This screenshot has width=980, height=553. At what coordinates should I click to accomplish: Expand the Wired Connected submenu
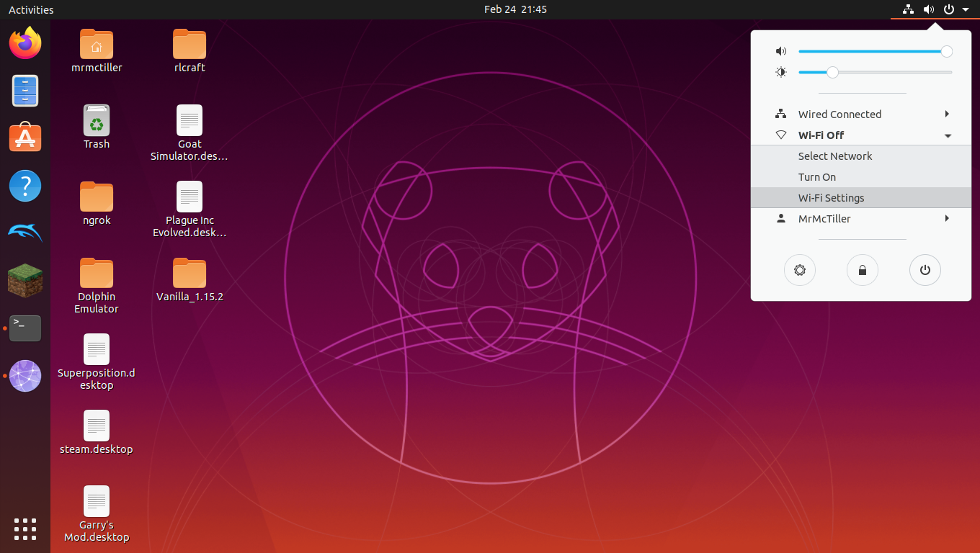(x=861, y=114)
